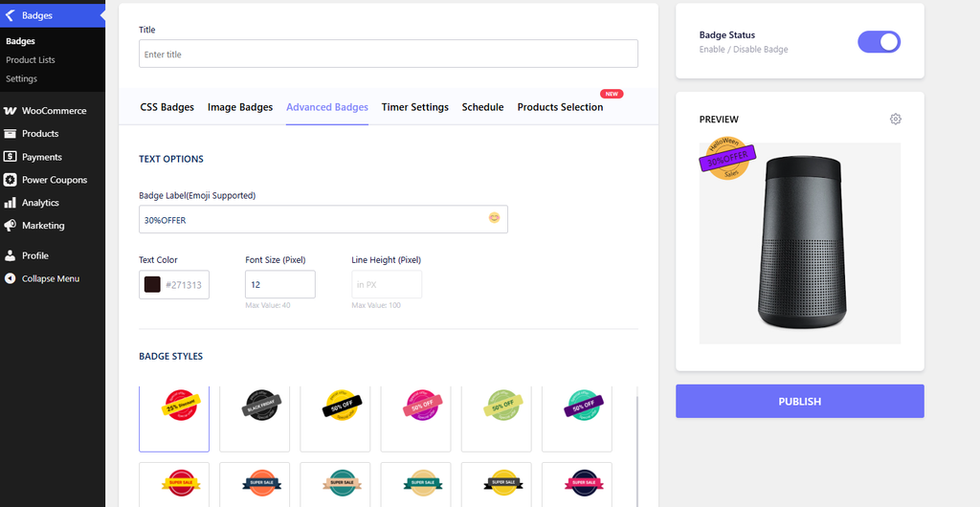Select the red 25% Discount badge style
The width and height of the screenshot is (980, 507).
[x=174, y=418]
